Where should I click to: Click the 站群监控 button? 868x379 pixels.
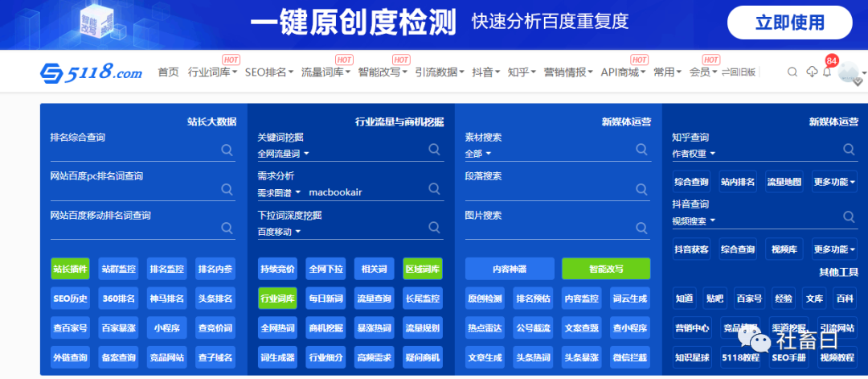[118, 269]
